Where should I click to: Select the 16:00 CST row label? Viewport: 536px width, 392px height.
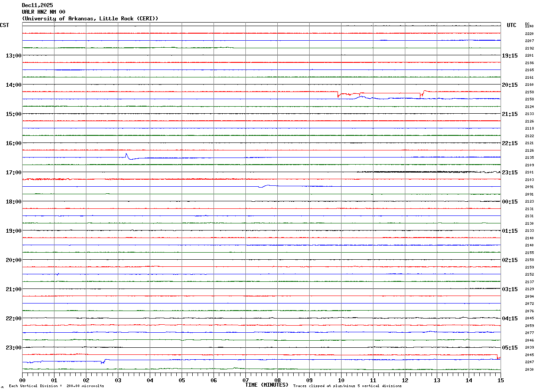13,143
